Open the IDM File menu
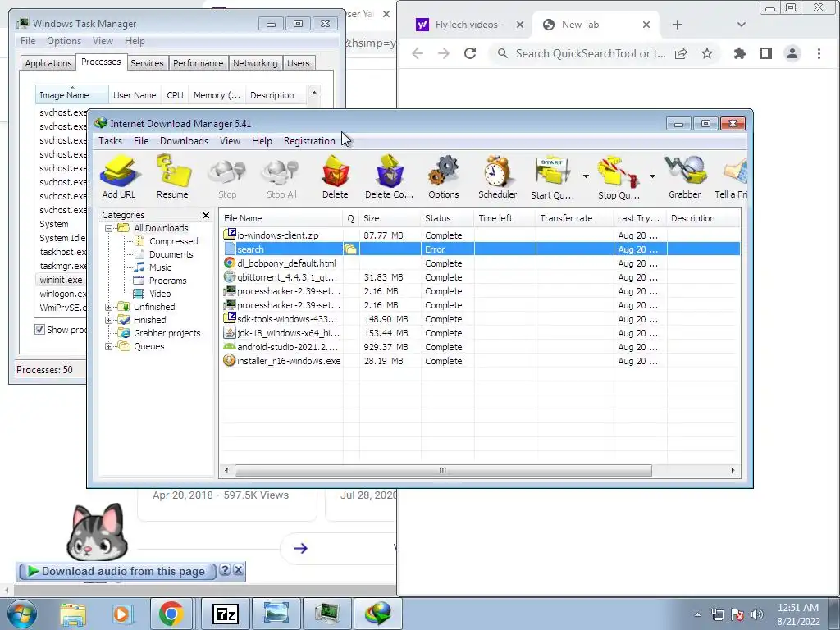 pos(141,141)
